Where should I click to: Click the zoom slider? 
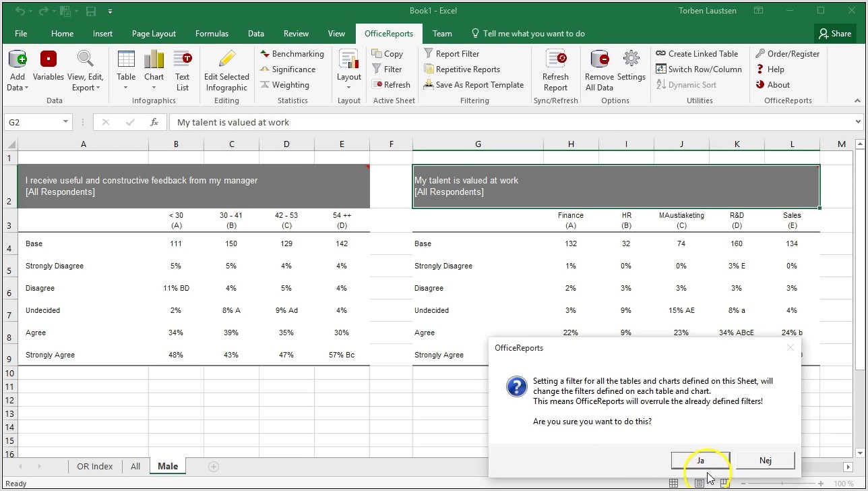(782, 484)
